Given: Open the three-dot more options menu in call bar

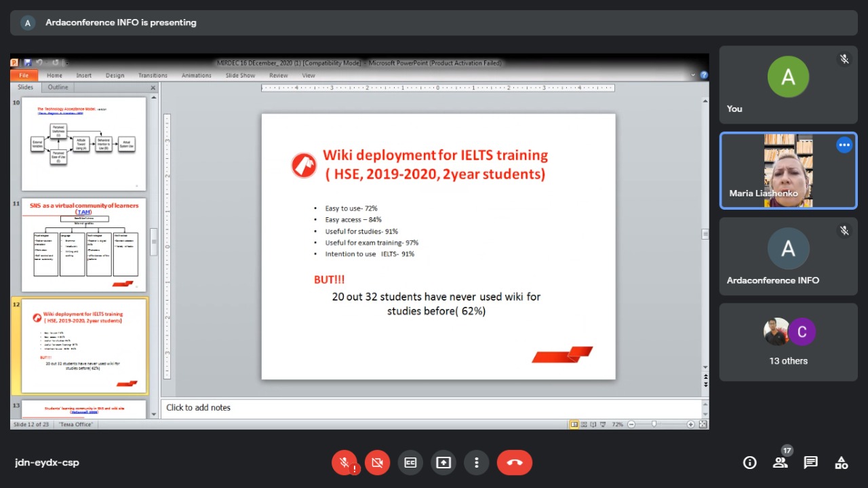Looking at the screenshot, I should coord(477,463).
